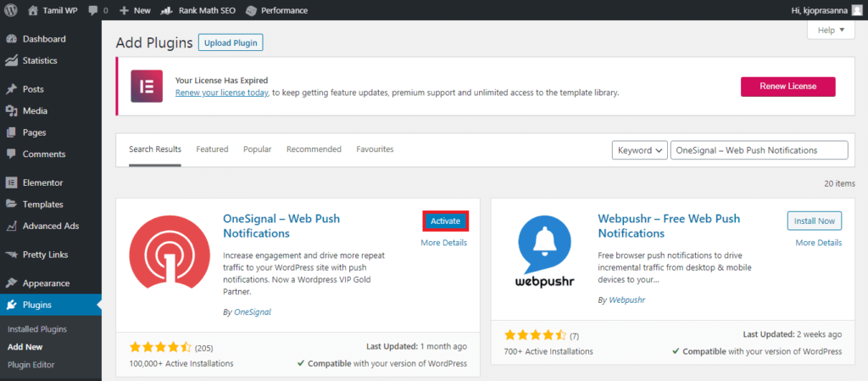Click the Webpushr author link
The image size is (868, 381).
tap(627, 300)
